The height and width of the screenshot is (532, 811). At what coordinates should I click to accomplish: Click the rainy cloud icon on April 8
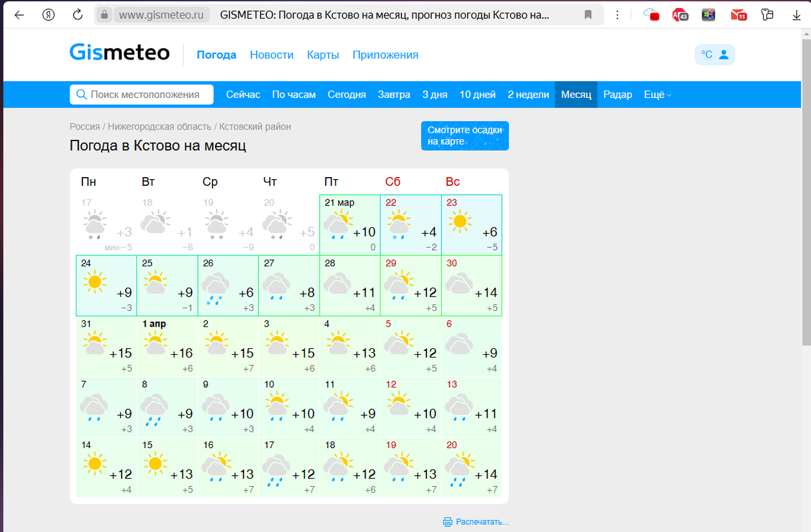[154, 410]
